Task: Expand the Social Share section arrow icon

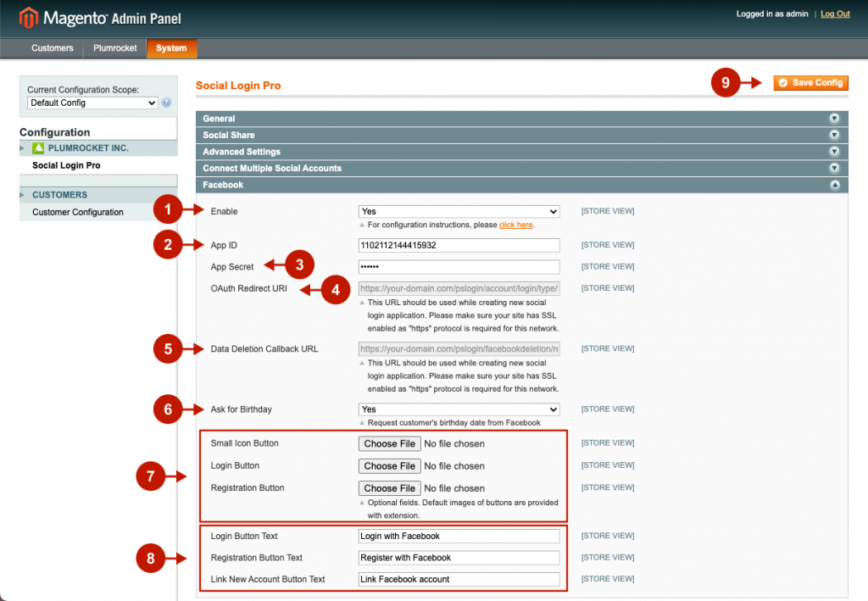Action: [x=834, y=136]
